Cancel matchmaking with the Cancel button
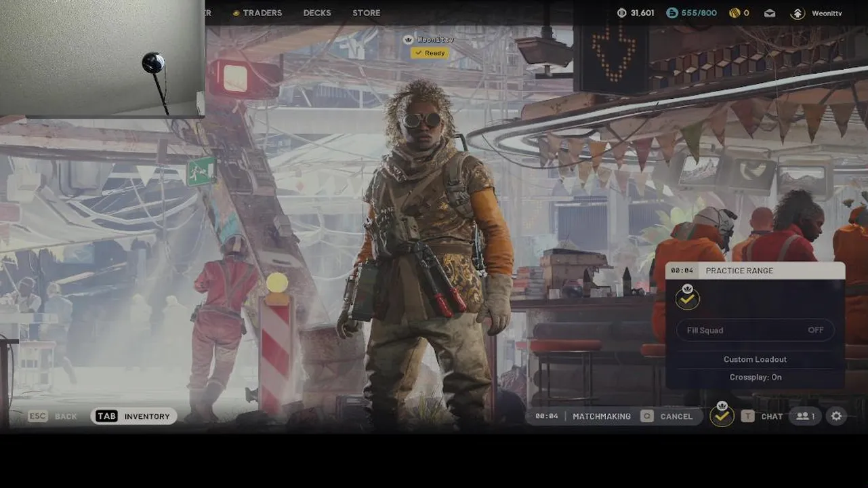 point(667,416)
